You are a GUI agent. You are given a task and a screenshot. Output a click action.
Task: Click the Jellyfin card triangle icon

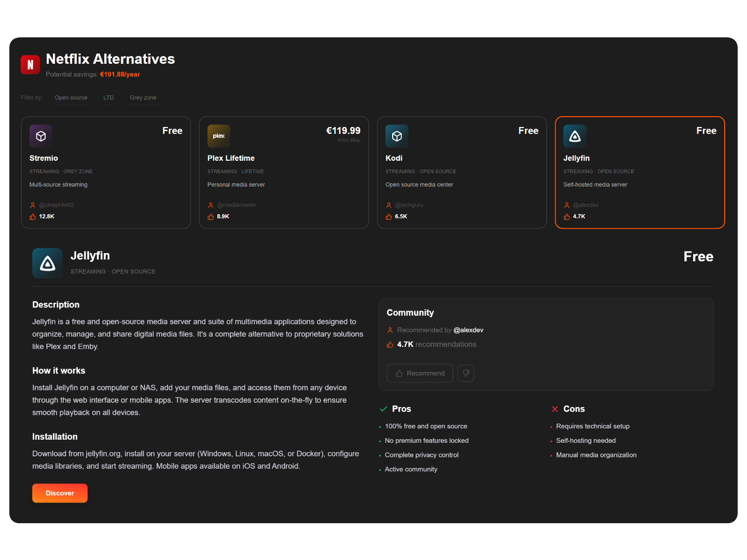(575, 136)
